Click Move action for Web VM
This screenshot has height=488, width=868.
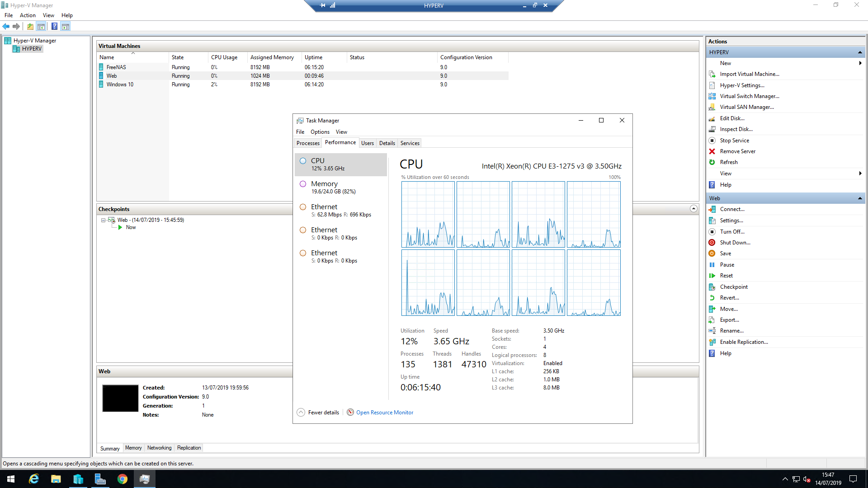[x=728, y=309]
